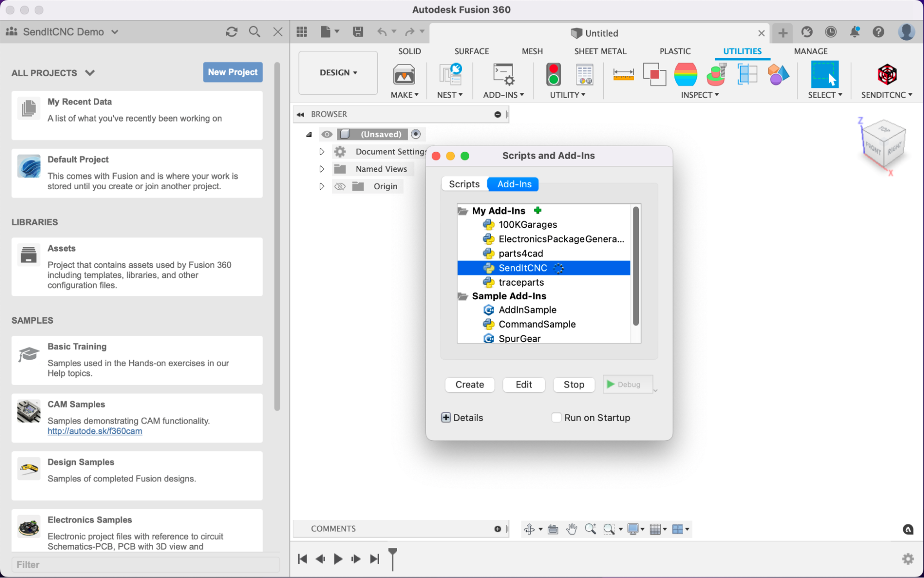Switch to the SOLID tab
The height and width of the screenshot is (578, 924).
(410, 51)
